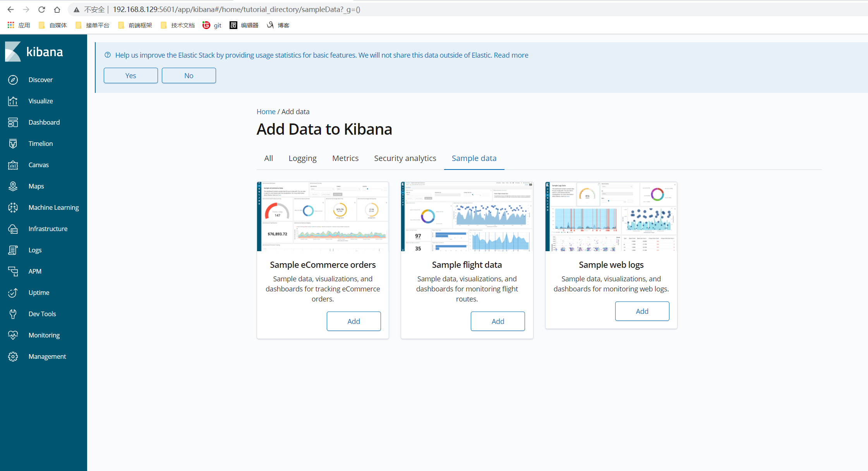Click the Visualize chart icon

point(13,101)
